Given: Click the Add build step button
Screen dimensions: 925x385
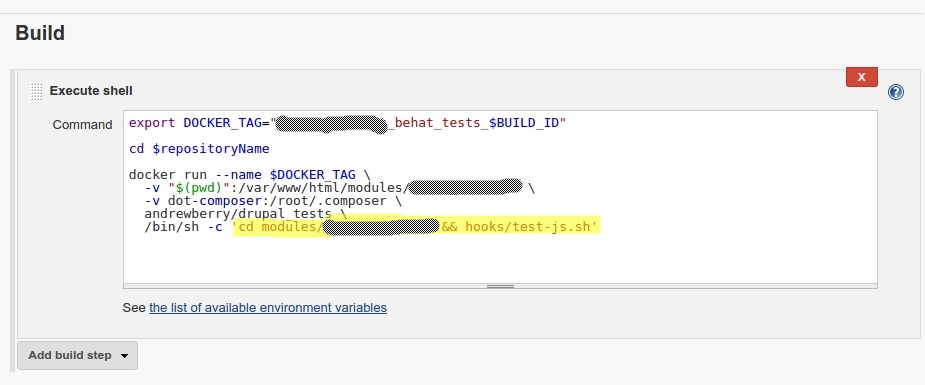Looking at the screenshot, I should [x=77, y=356].
